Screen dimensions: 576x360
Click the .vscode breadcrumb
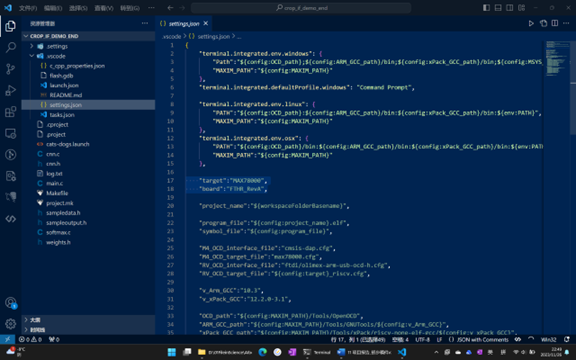172,36
